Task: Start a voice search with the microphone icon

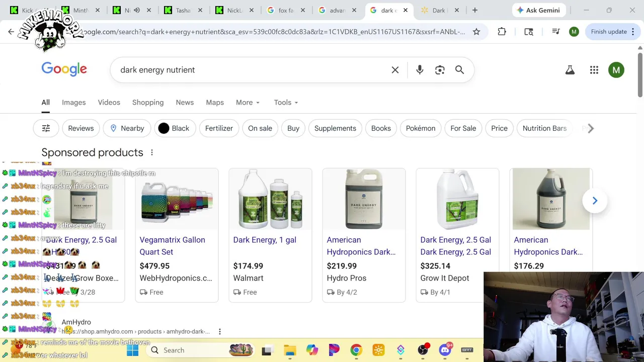Action: tap(420, 70)
